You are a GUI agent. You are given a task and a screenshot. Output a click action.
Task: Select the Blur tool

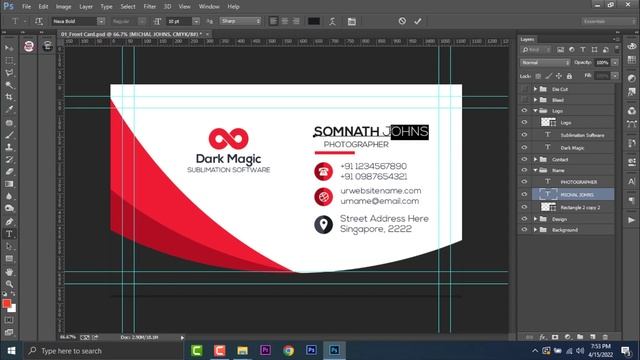pyautogui.click(x=9, y=196)
